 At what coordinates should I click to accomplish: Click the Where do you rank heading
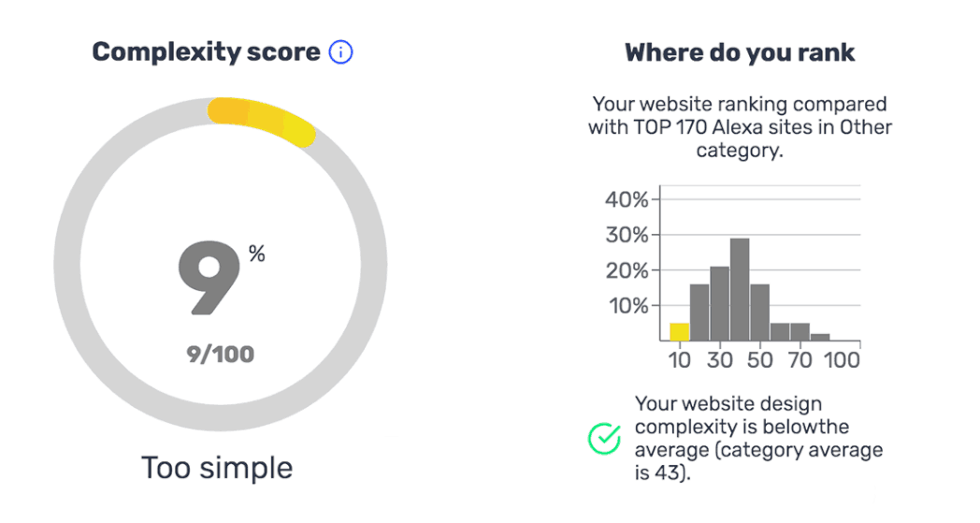[740, 52]
